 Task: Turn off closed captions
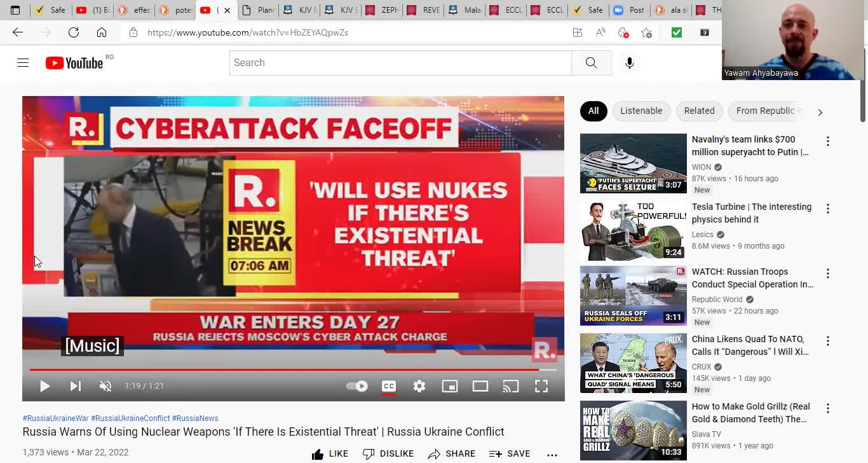pyautogui.click(x=388, y=386)
